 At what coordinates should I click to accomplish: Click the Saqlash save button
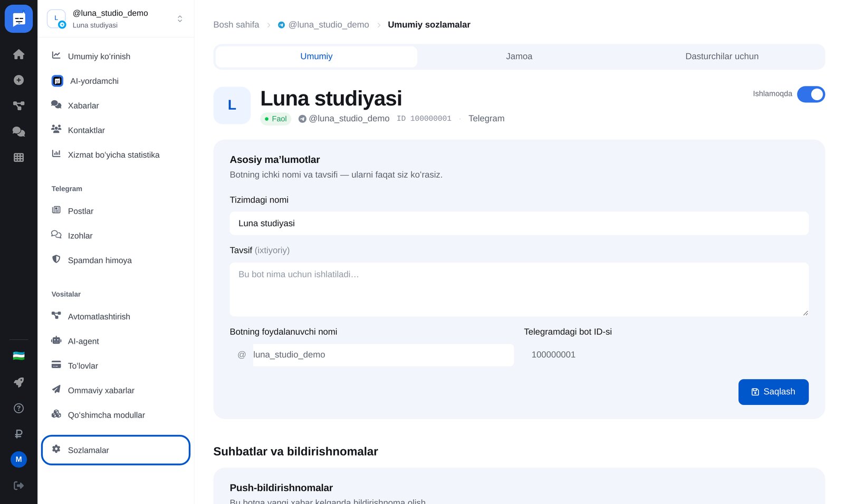coord(773,392)
